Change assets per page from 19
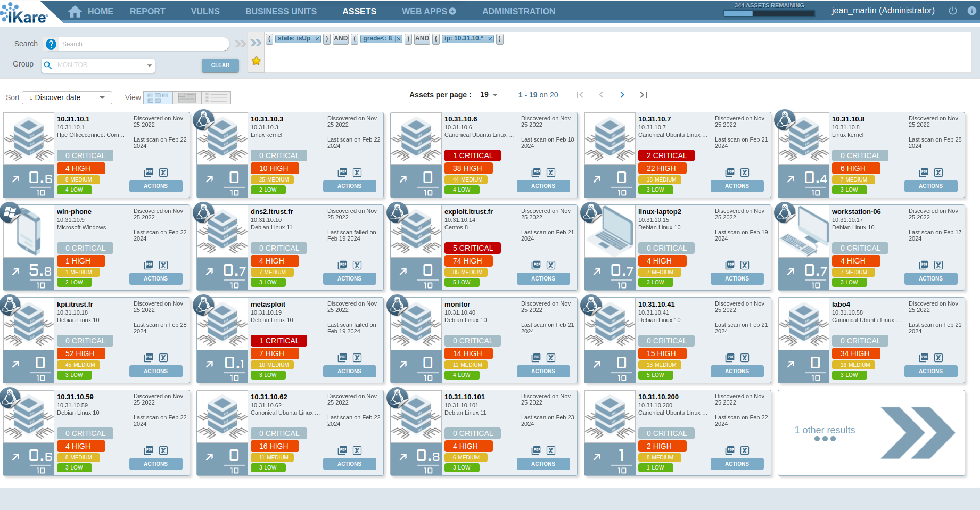This screenshot has height=510, width=980. 488,94
